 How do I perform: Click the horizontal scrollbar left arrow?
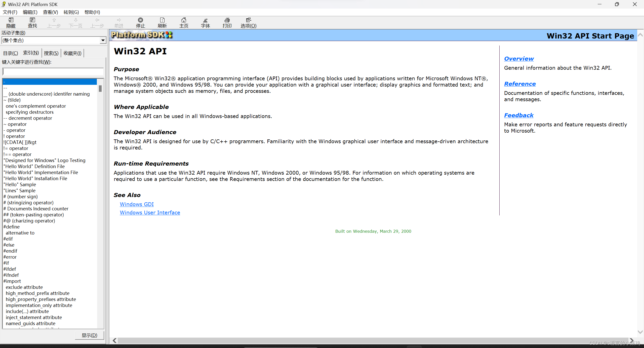click(115, 340)
